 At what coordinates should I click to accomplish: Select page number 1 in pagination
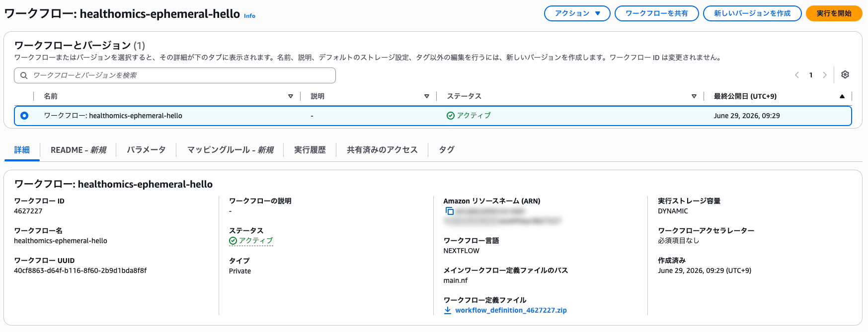point(811,75)
